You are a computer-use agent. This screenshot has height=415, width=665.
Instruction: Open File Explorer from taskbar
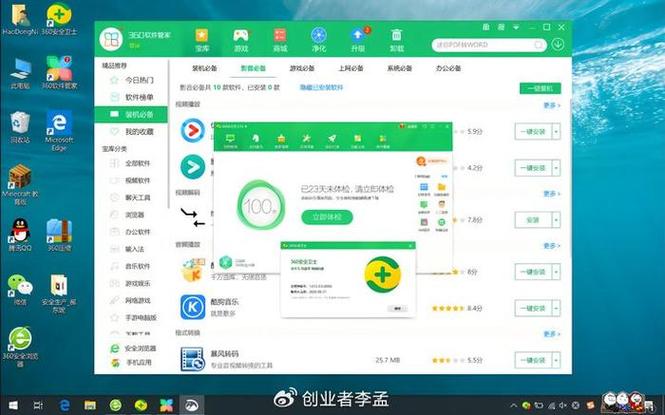pos(90,405)
